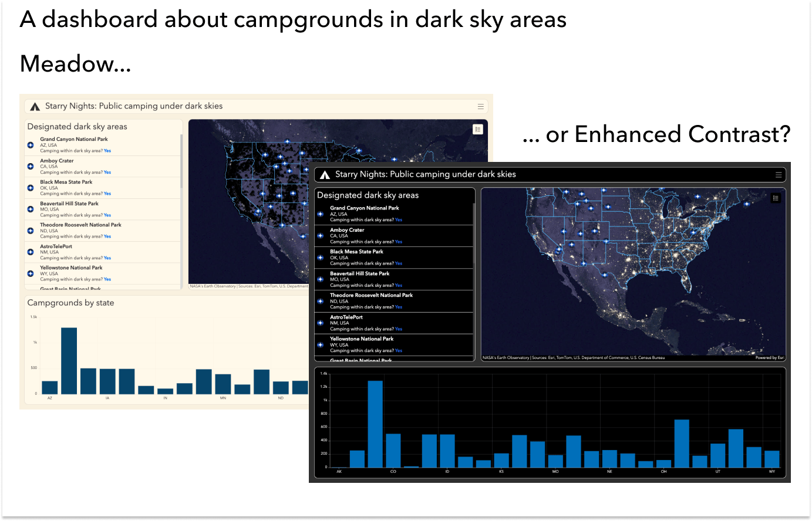Click the Beavertail Hill star icon in the Meadow list

[31, 209]
